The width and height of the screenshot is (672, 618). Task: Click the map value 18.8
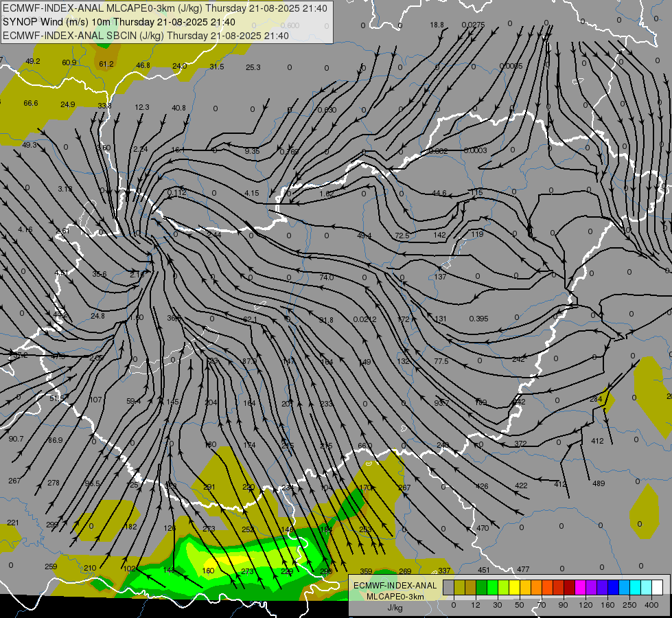pyautogui.click(x=437, y=25)
